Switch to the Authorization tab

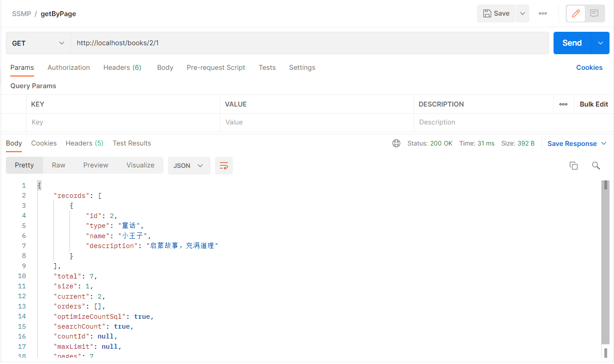[69, 68]
